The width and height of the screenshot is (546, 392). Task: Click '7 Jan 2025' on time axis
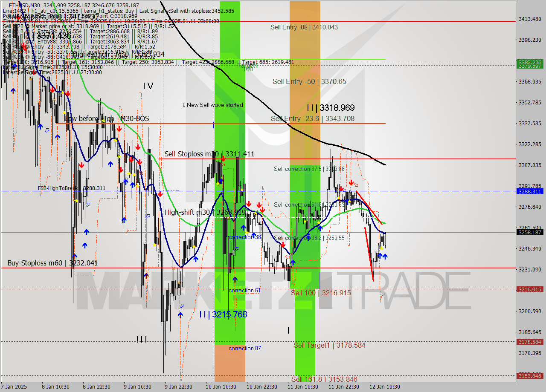[x=14, y=387]
